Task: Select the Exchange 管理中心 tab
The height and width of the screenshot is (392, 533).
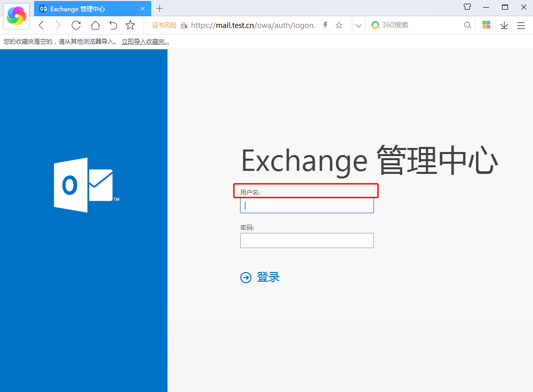Action: 93,9
